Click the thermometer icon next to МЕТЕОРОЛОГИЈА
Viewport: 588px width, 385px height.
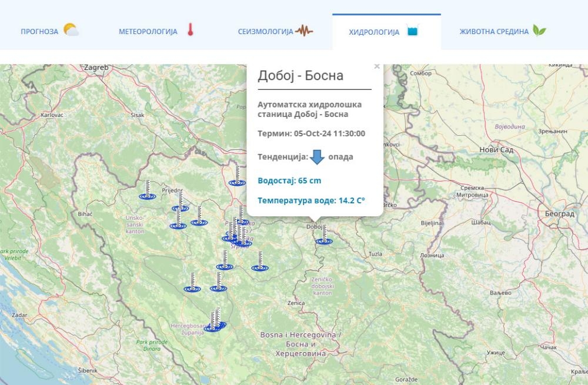tap(189, 28)
